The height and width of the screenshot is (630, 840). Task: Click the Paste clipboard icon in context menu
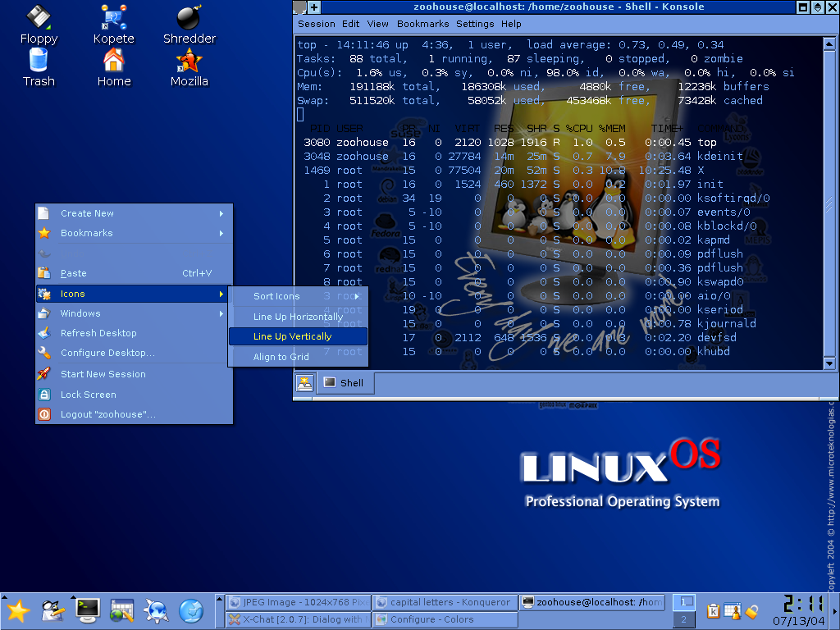click(44, 272)
